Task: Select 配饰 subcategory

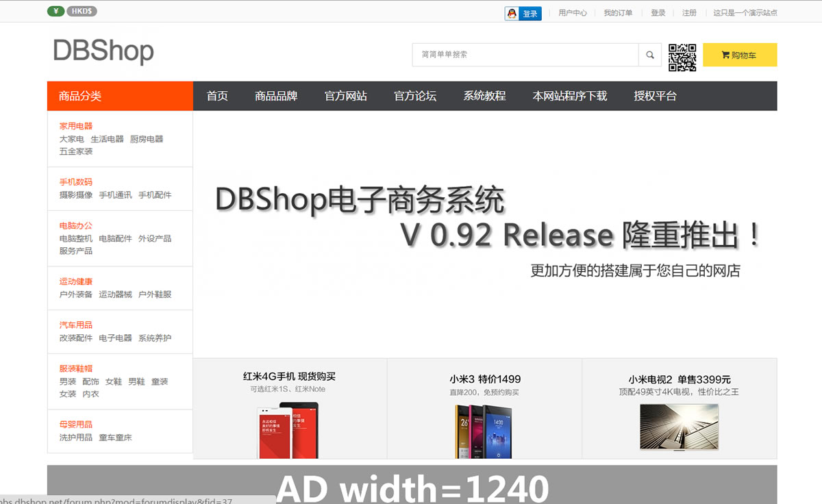Action: pos(90,381)
